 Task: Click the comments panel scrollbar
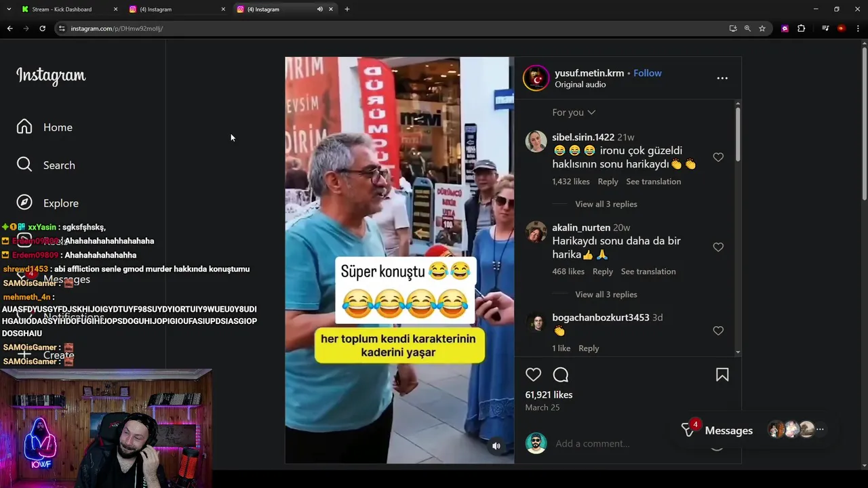pos(738,134)
